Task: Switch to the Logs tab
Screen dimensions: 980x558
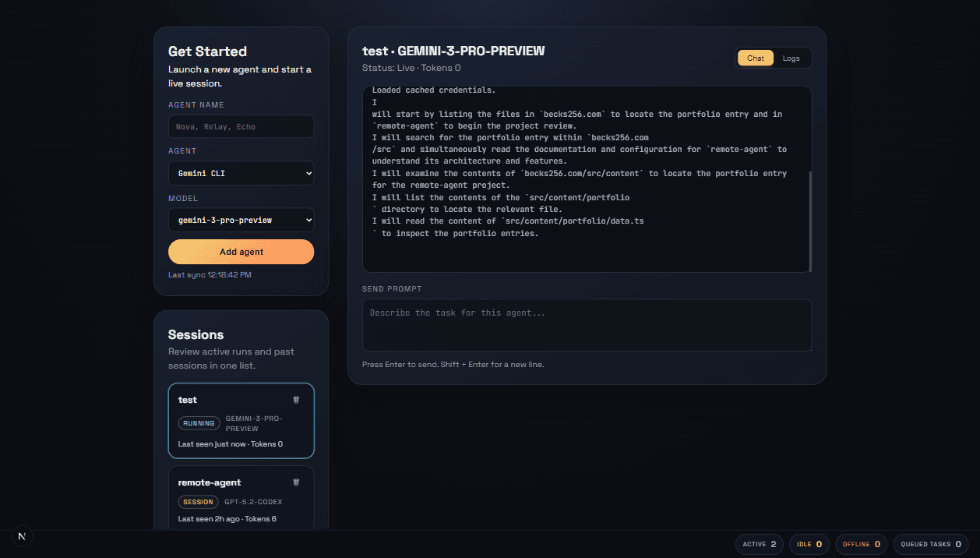Action: click(x=791, y=58)
